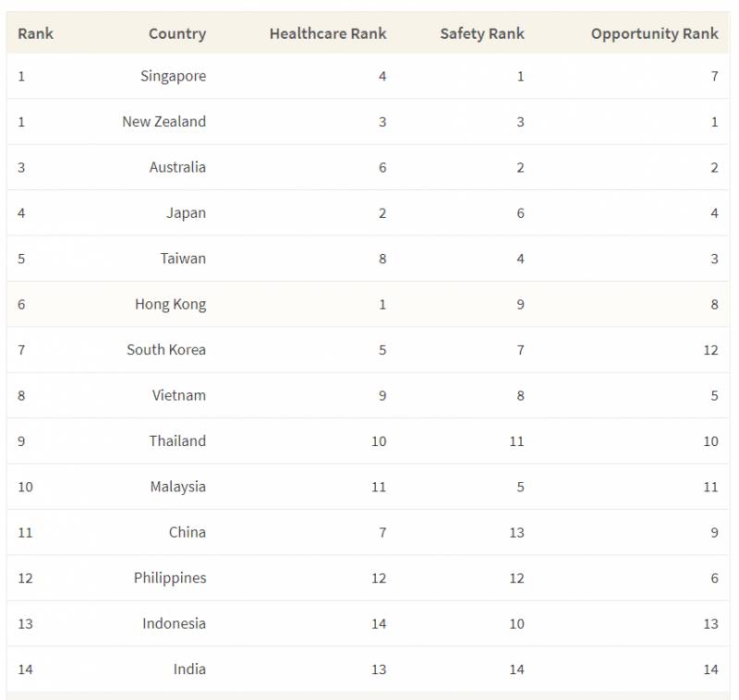Screen dimensions: 739x700
Task: Select the Thailand row
Action: tap(177, 441)
